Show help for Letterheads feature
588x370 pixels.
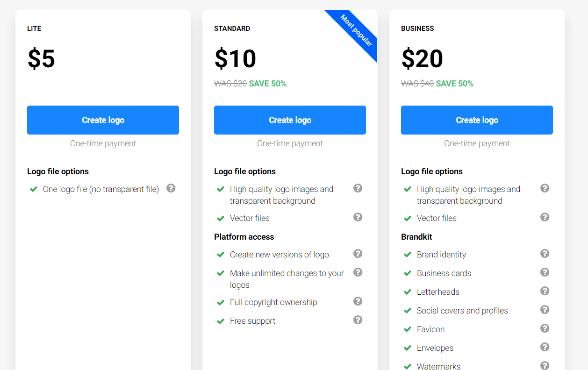point(545,291)
